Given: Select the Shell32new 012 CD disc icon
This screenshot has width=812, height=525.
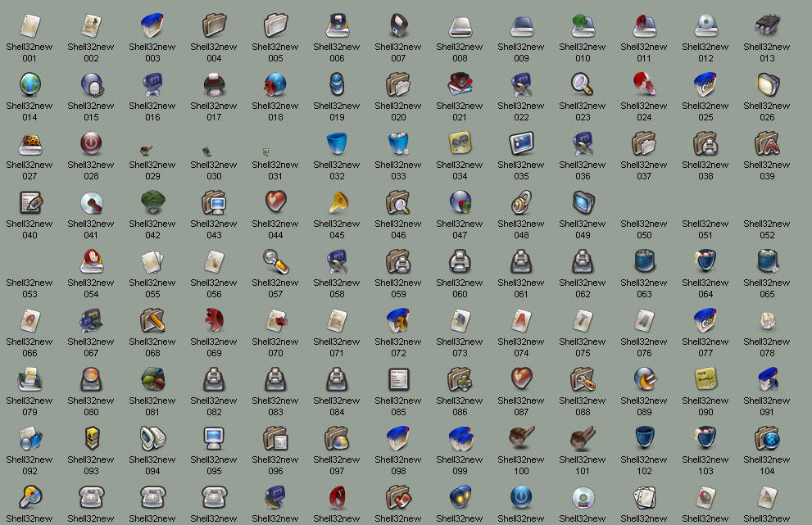Looking at the screenshot, I should 705,25.
